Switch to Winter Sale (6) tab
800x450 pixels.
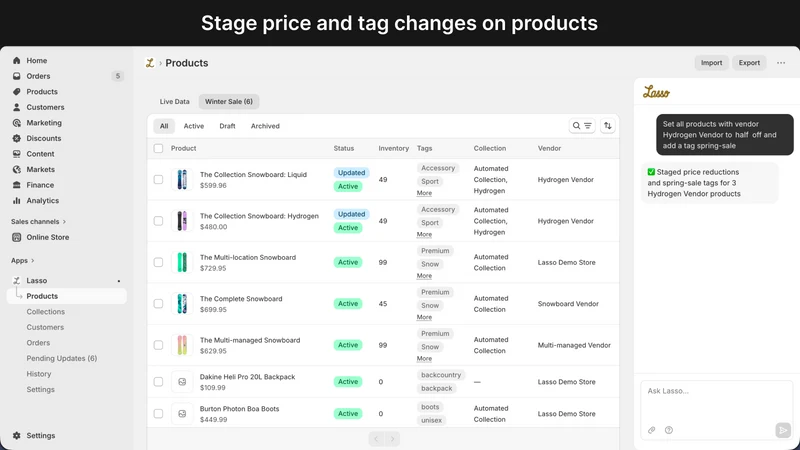coord(229,102)
